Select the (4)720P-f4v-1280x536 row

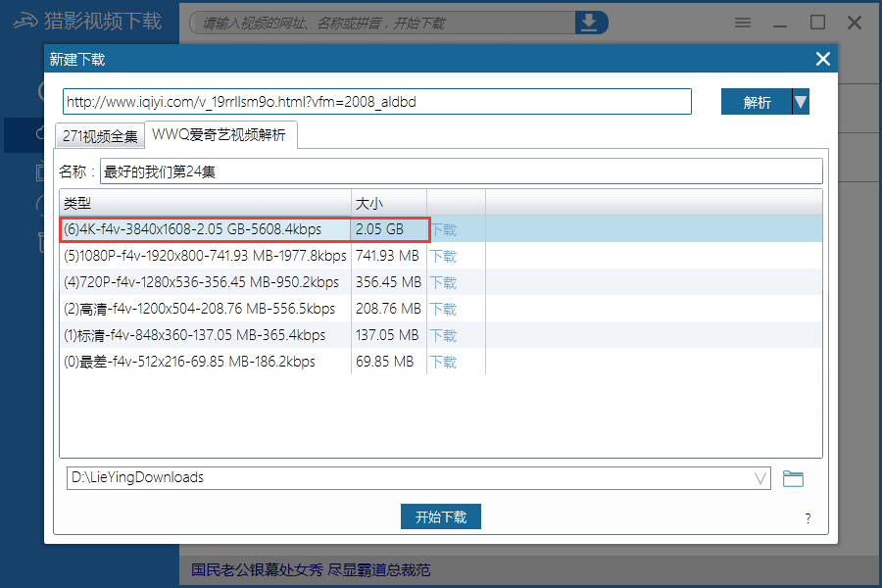click(x=440, y=282)
